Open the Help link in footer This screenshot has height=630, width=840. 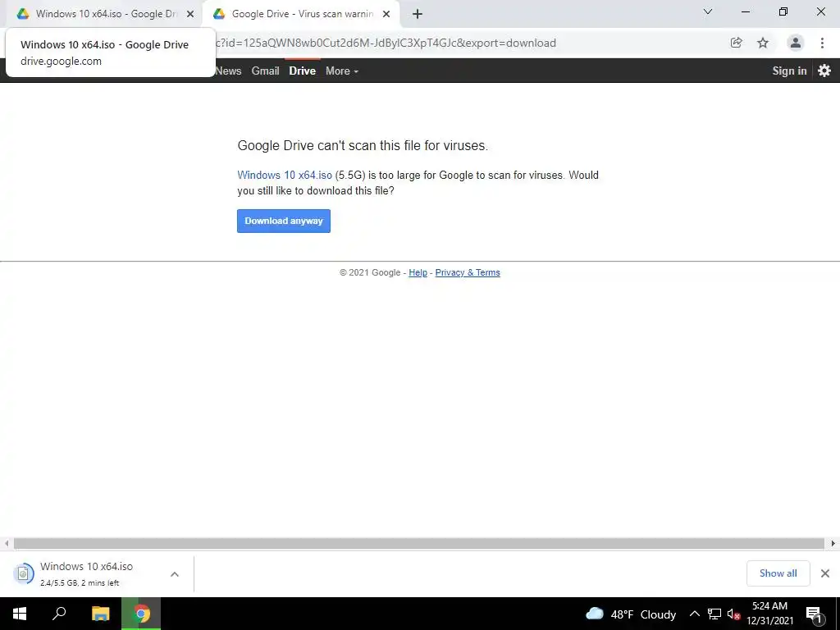pos(418,272)
